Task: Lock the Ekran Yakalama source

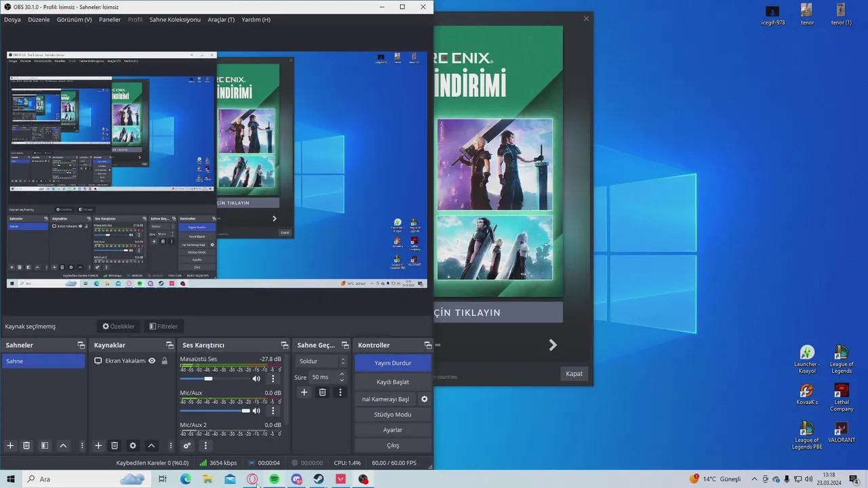Action: coord(165,361)
